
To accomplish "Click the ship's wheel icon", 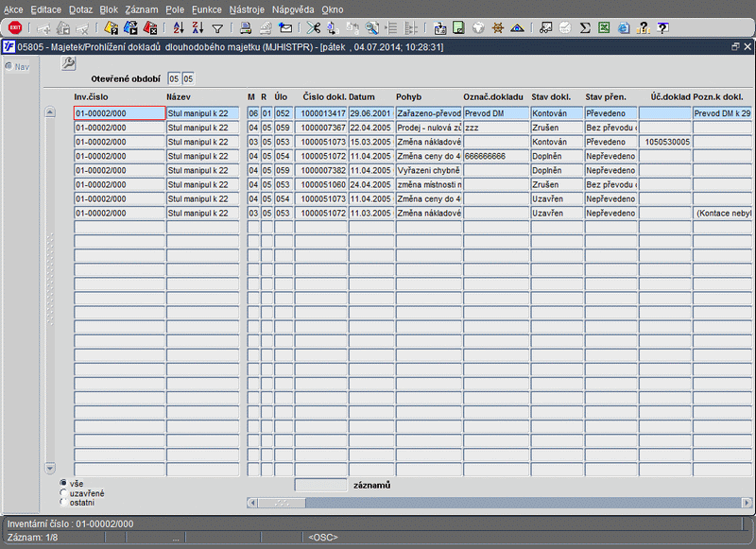I will coord(498,28).
